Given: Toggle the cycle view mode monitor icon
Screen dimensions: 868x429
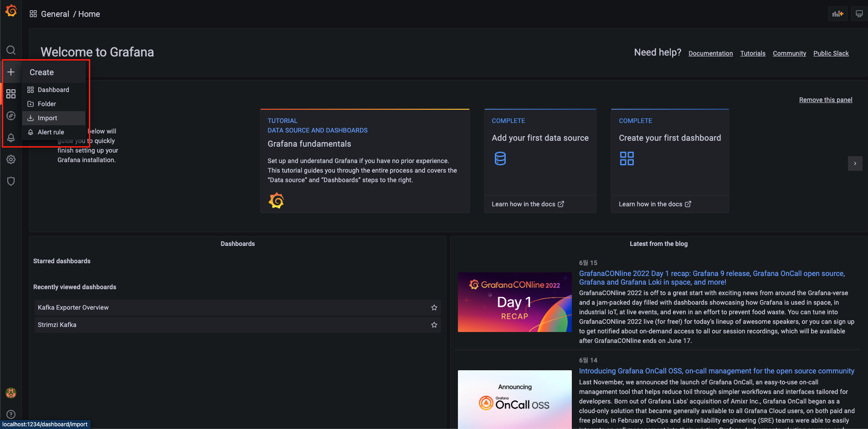Looking at the screenshot, I should [859, 14].
